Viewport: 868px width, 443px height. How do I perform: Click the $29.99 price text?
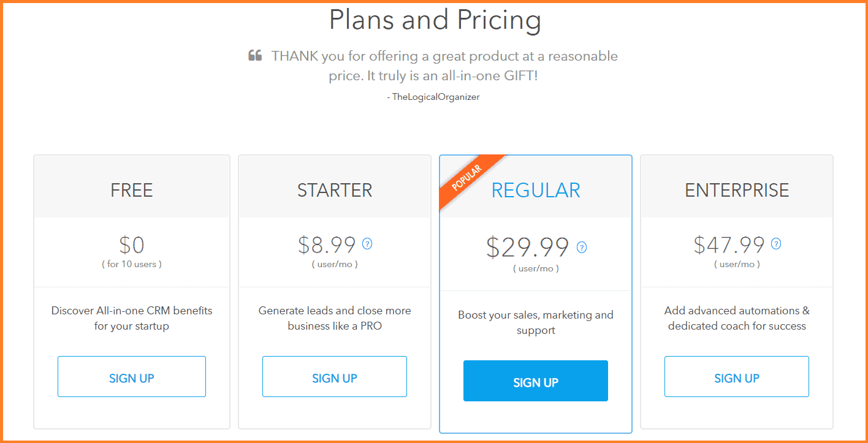click(x=528, y=247)
